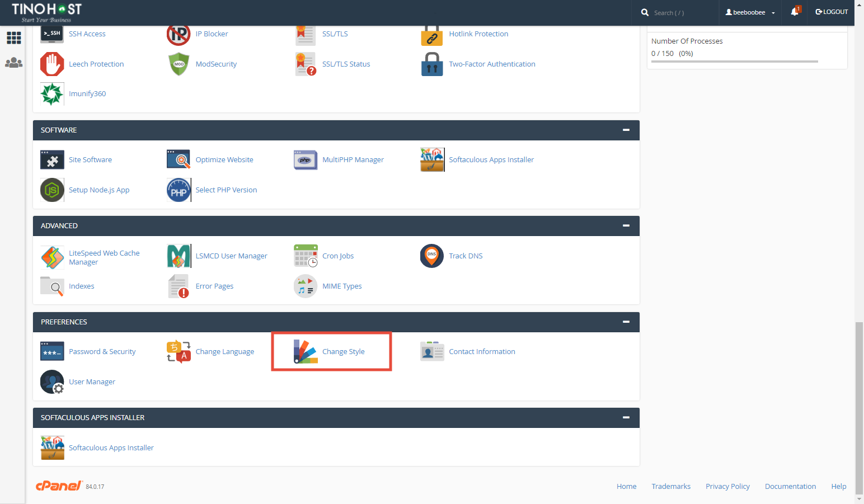The image size is (864, 504).
Task: Click the Number Of Processes usage bar
Action: tap(735, 62)
